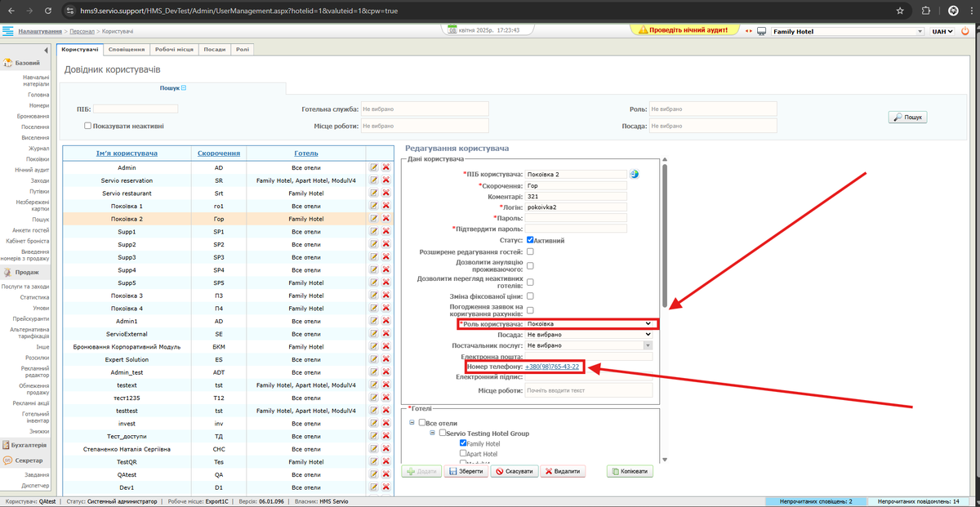Click the ПІБ search input field

click(136, 109)
